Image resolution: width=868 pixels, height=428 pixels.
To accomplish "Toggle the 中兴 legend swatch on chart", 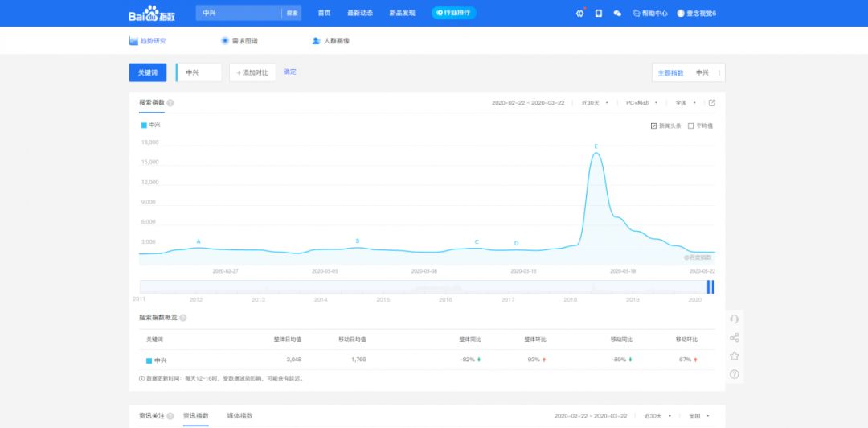I will click(x=144, y=126).
